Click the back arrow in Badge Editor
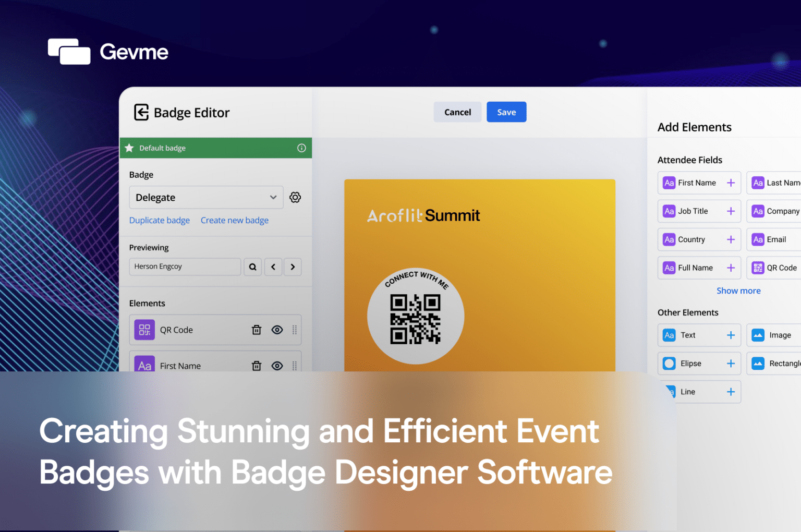Viewport: 801px width, 532px height. click(141, 112)
